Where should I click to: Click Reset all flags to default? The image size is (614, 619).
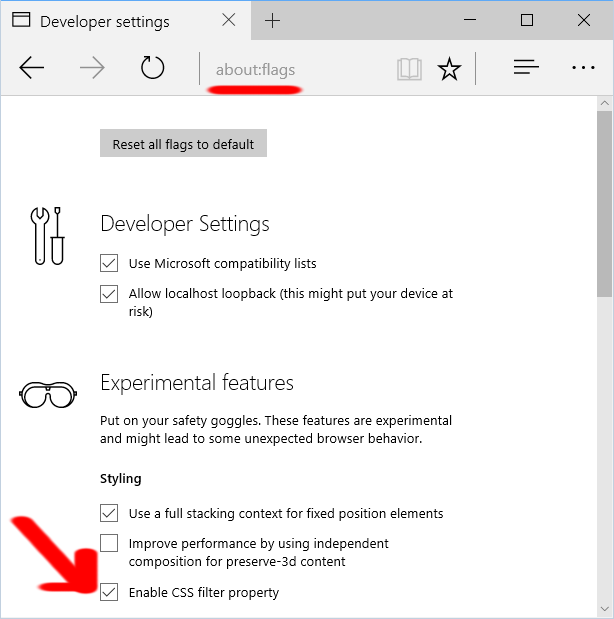183,143
